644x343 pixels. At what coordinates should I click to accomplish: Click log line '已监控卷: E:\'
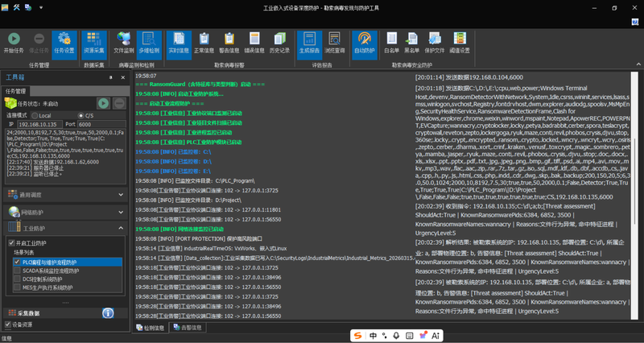(x=173, y=171)
